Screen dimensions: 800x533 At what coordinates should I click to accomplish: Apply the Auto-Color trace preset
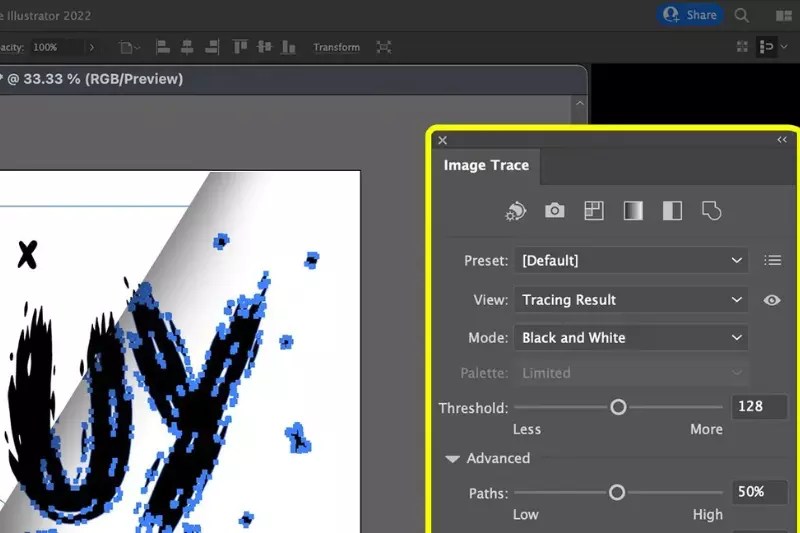[515, 211]
